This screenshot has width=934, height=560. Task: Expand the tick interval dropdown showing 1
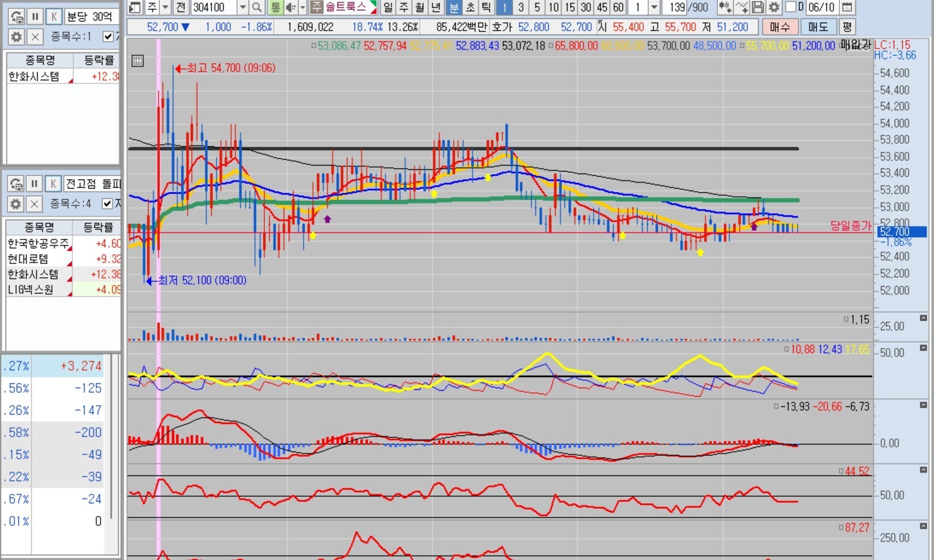pos(654,7)
